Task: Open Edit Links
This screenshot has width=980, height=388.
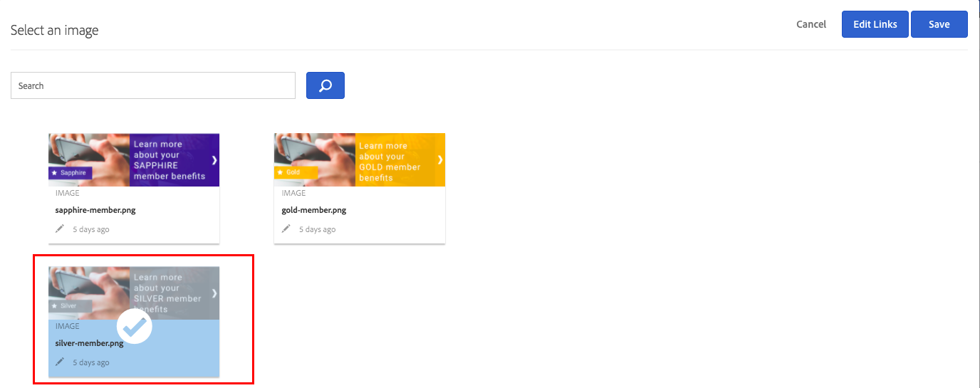Action: click(x=875, y=24)
